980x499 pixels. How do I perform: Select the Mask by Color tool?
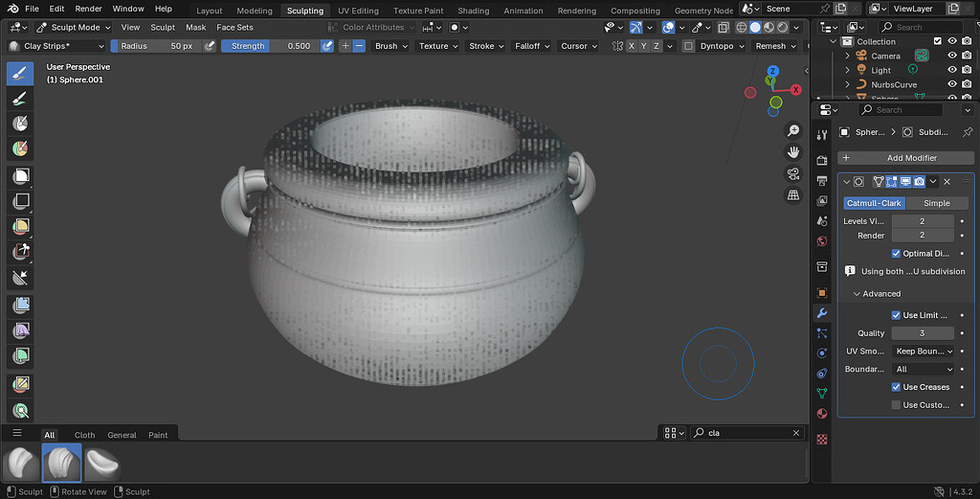tap(20, 410)
